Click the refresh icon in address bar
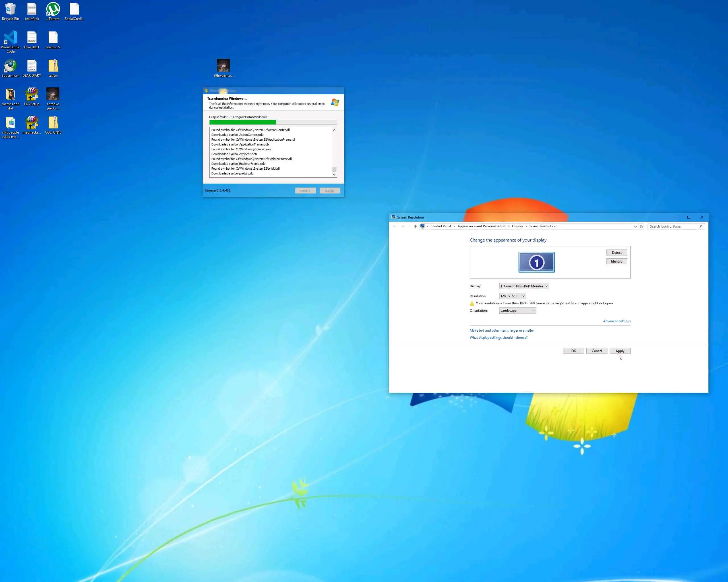The height and width of the screenshot is (582, 728). click(x=641, y=226)
